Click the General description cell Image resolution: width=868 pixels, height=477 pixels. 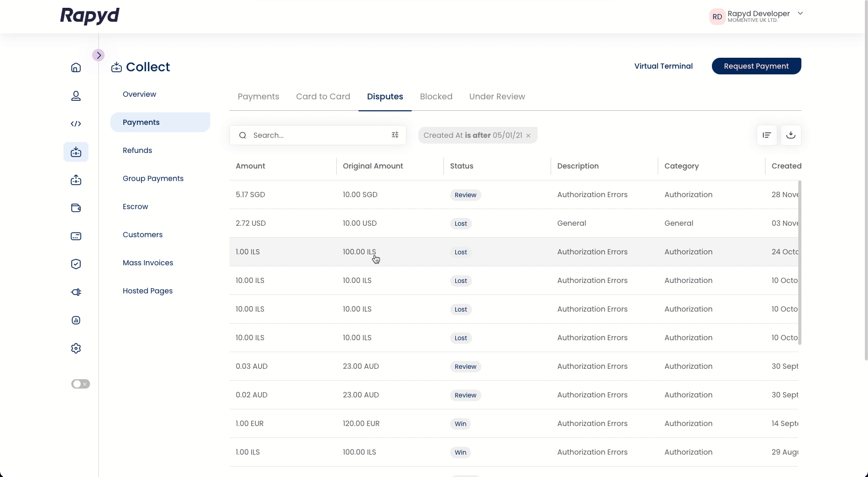tap(571, 223)
